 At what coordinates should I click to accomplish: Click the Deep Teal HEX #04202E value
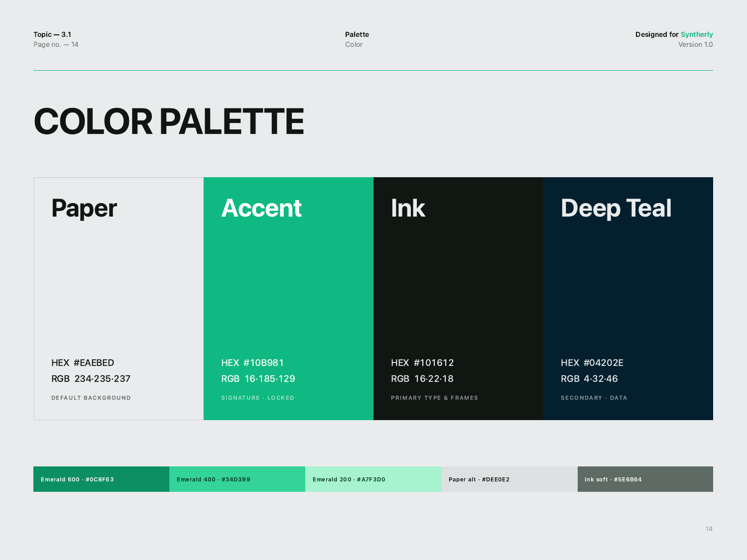592,363
